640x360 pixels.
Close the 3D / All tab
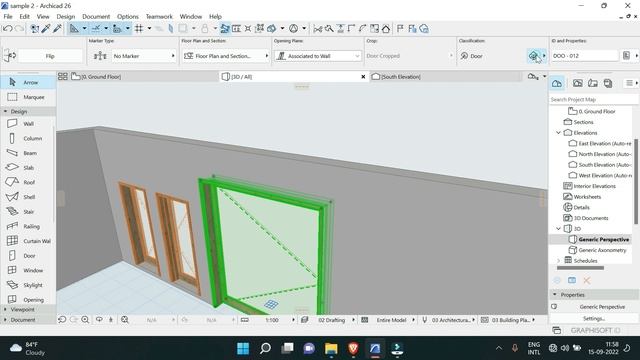(x=363, y=76)
